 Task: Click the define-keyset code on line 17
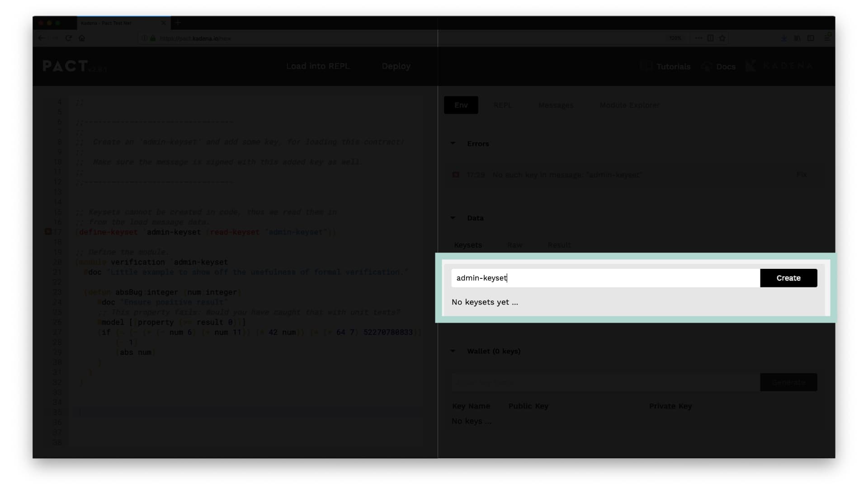point(206,232)
